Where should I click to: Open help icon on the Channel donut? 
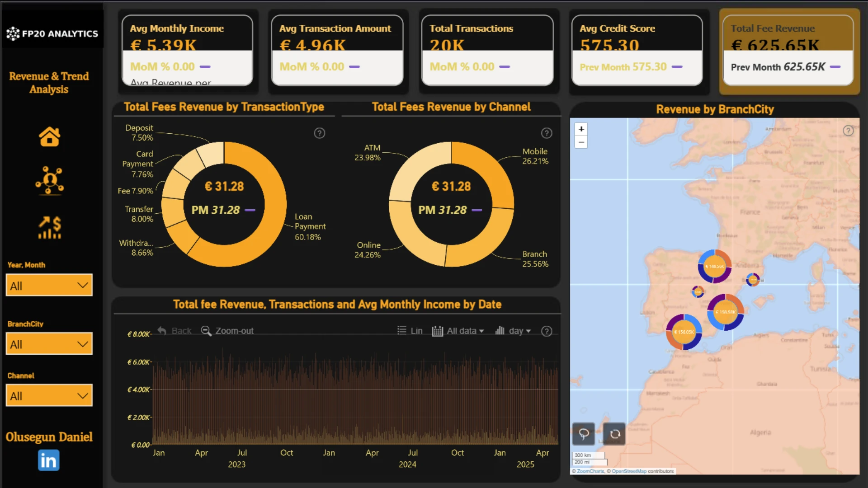coord(547,133)
